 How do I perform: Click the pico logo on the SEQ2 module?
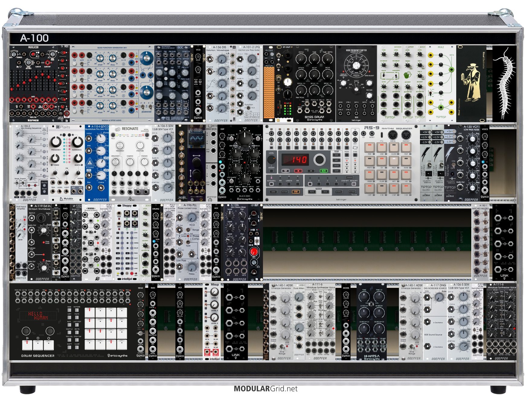[x=141, y=356]
